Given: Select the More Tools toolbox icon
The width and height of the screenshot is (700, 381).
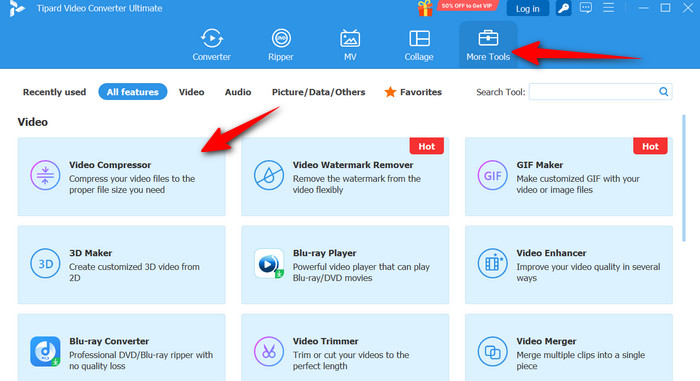Looking at the screenshot, I should [488, 38].
